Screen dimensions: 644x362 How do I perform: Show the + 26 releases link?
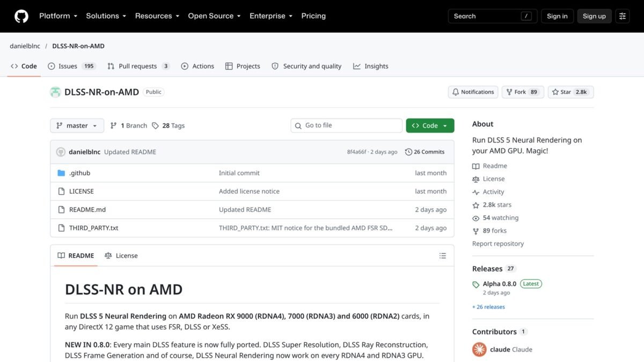coord(488,307)
